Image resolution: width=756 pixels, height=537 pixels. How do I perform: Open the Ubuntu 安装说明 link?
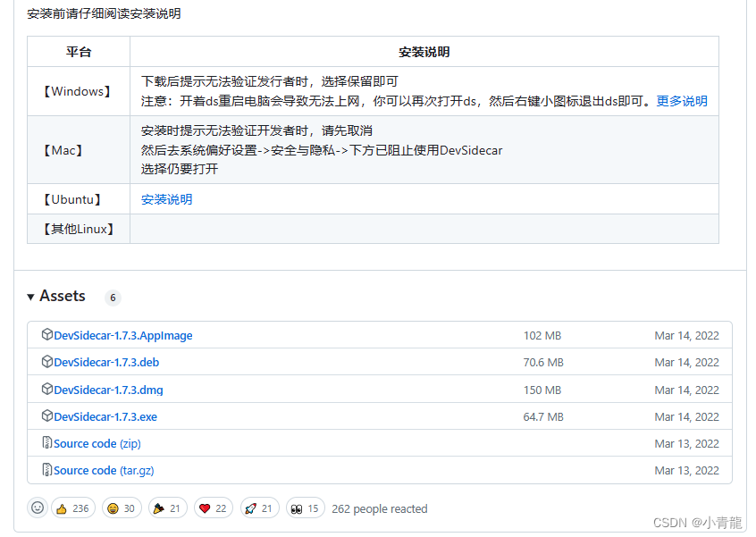tap(166, 199)
